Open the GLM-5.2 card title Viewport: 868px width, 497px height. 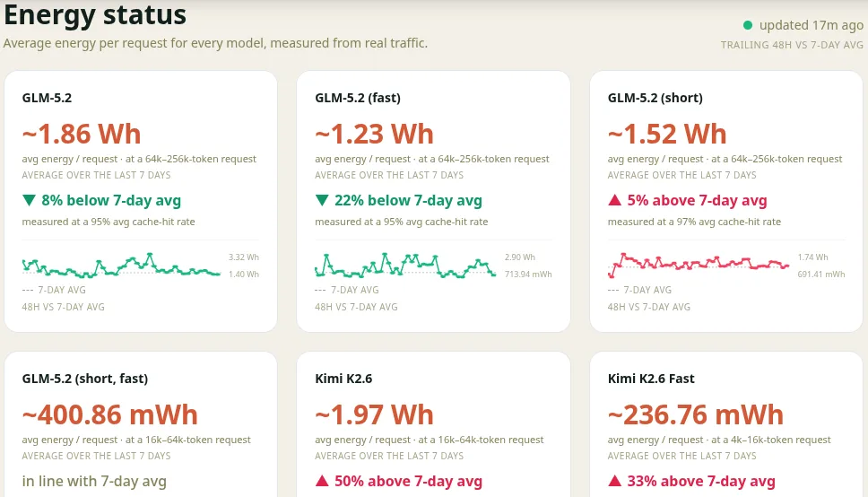click(47, 98)
